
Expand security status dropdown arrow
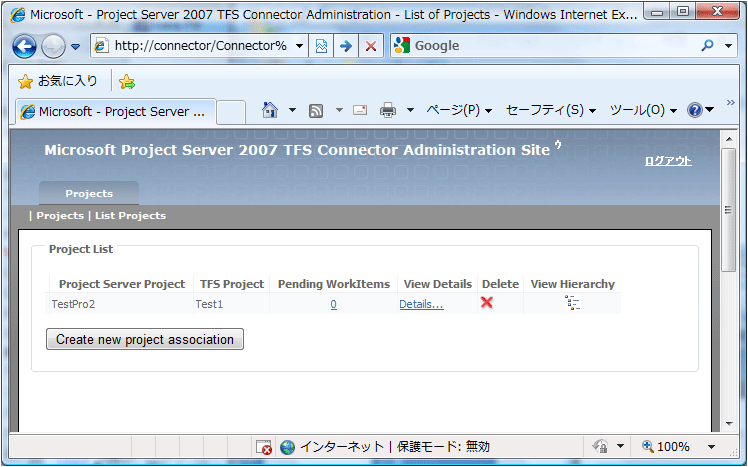tap(620, 447)
